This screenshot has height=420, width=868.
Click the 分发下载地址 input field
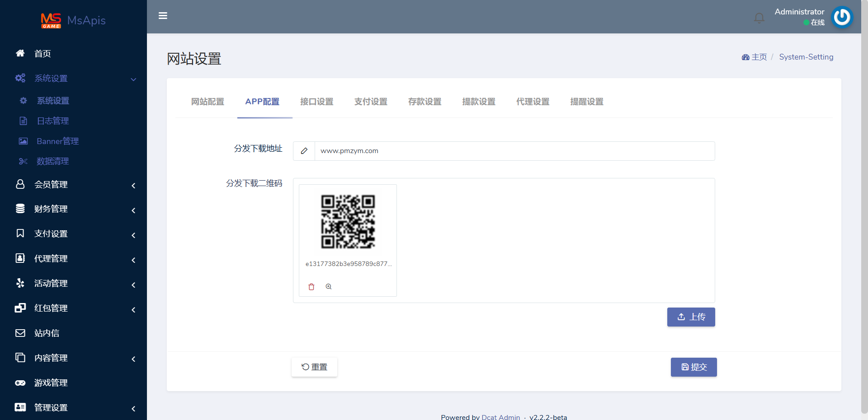pyautogui.click(x=514, y=151)
